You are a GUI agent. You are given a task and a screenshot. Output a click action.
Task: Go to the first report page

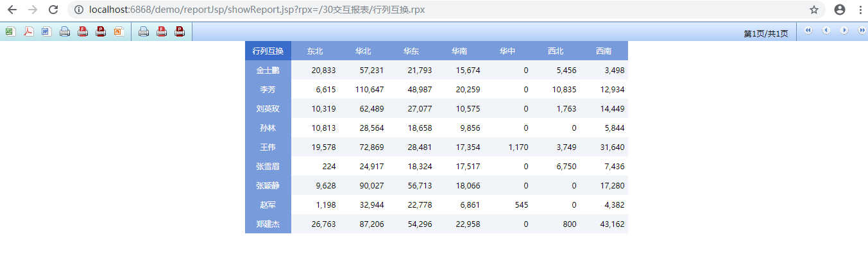(x=808, y=30)
